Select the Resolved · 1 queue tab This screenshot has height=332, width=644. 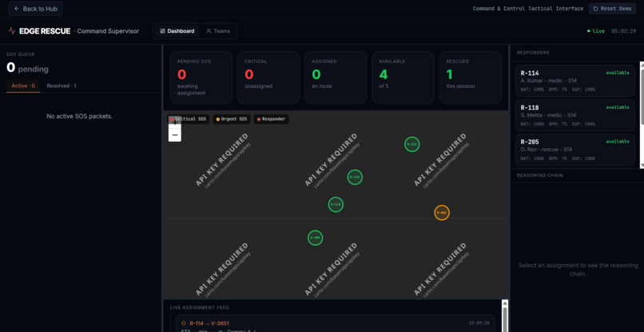tap(62, 86)
